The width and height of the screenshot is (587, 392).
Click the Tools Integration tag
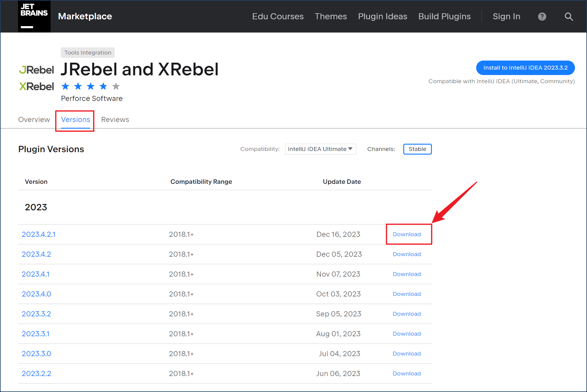(88, 52)
